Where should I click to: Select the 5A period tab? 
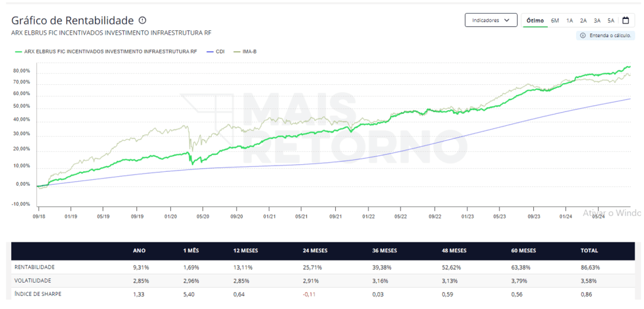tap(611, 21)
